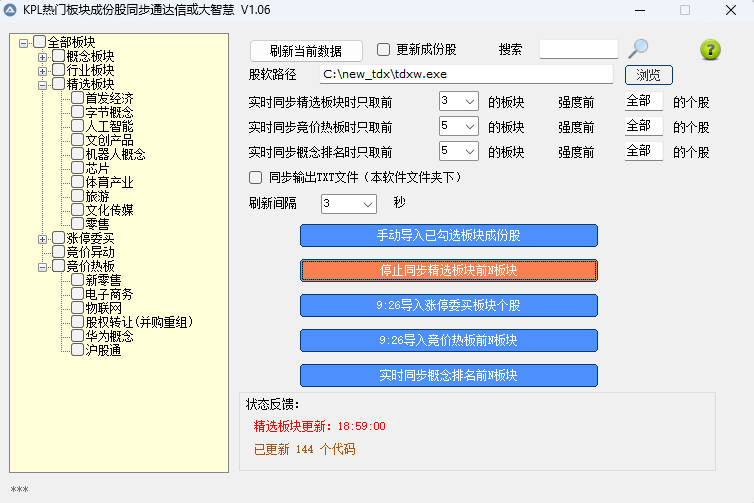Click the app icon in the title bar
The image size is (754, 503).
10,10
